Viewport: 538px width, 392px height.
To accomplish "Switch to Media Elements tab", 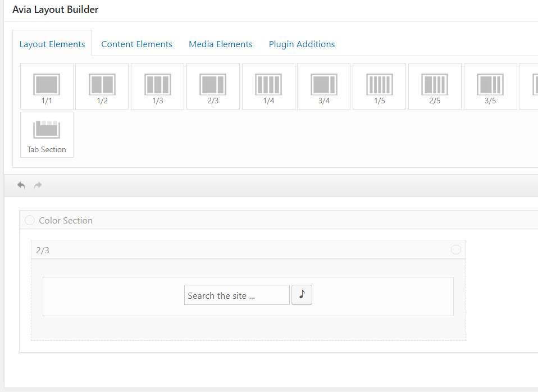I will click(x=221, y=44).
